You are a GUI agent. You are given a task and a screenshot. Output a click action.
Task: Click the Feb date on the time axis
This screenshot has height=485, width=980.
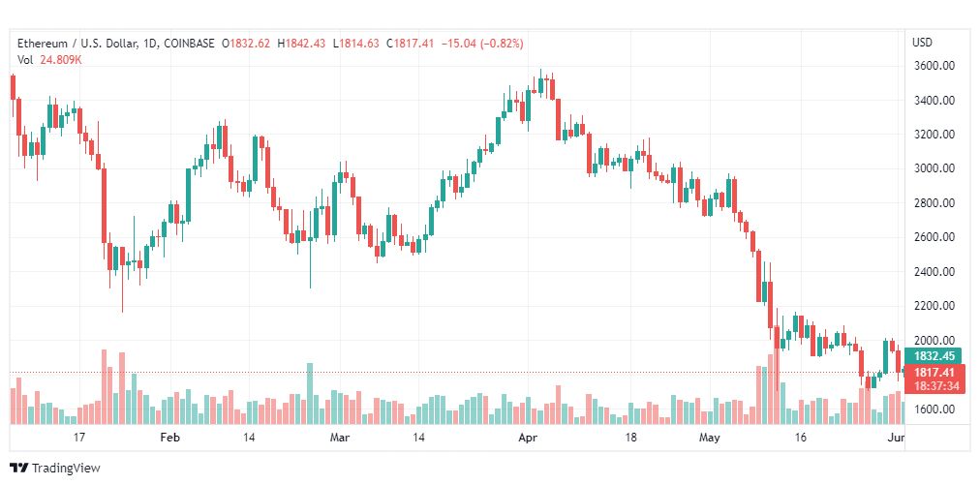click(170, 438)
